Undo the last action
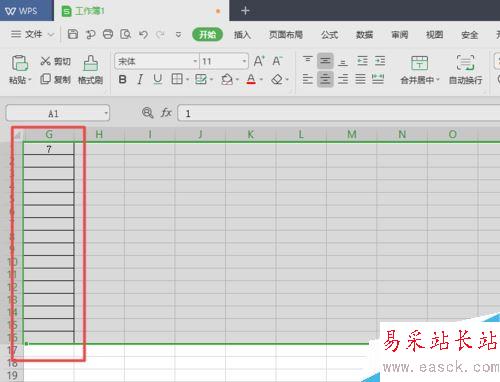The width and height of the screenshot is (500, 382). pos(143,34)
